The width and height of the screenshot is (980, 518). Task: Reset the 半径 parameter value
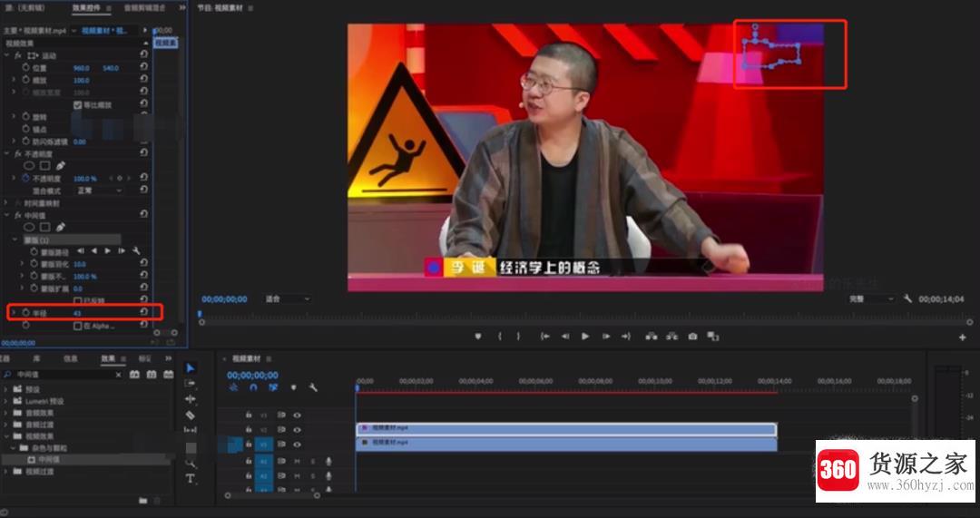coord(143,312)
